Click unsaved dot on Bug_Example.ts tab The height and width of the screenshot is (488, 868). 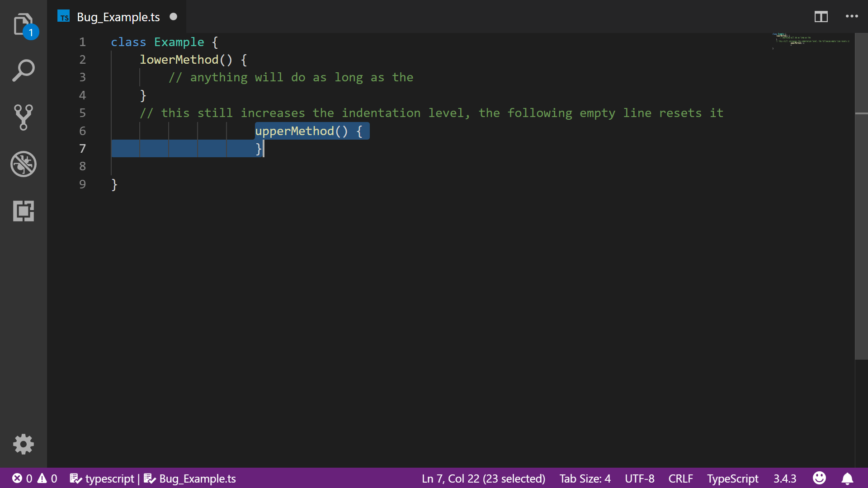pyautogui.click(x=173, y=17)
